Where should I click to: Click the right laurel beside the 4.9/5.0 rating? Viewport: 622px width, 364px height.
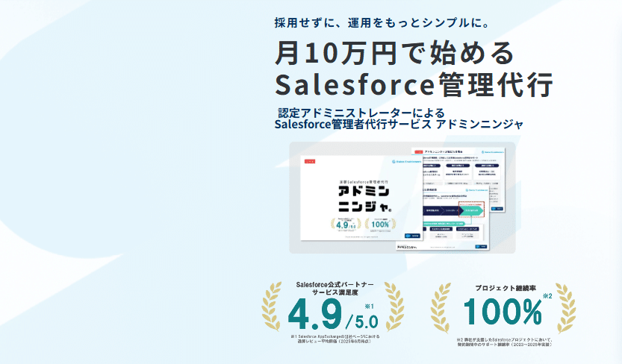394,307
